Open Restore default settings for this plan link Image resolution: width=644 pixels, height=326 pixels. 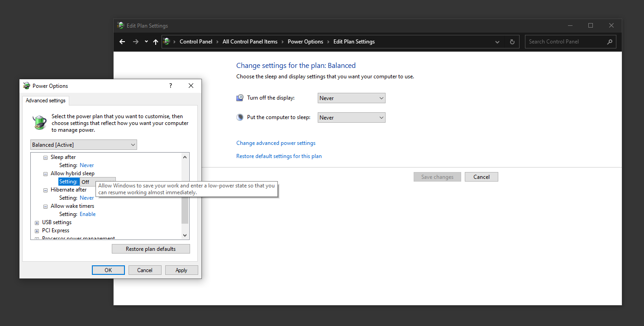279,156
